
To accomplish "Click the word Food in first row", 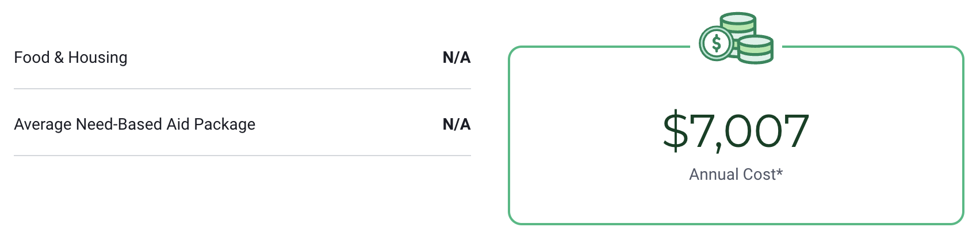I will click(32, 58).
